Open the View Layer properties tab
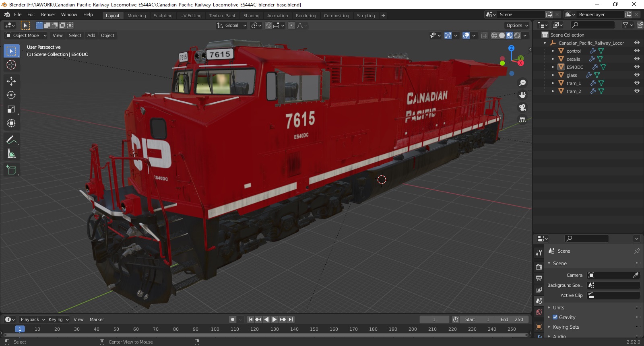644x346 pixels. pos(539,289)
